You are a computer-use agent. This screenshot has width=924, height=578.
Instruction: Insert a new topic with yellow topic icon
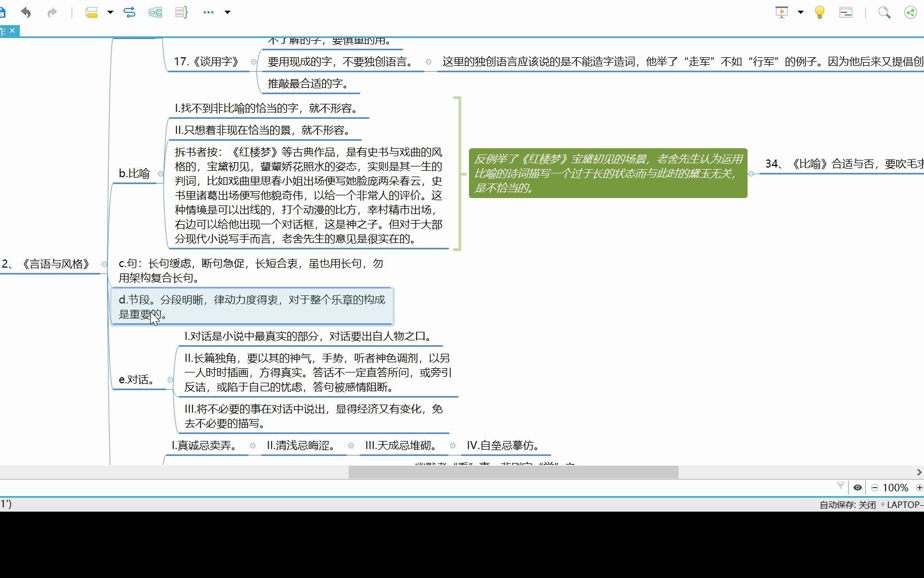click(92, 12)
